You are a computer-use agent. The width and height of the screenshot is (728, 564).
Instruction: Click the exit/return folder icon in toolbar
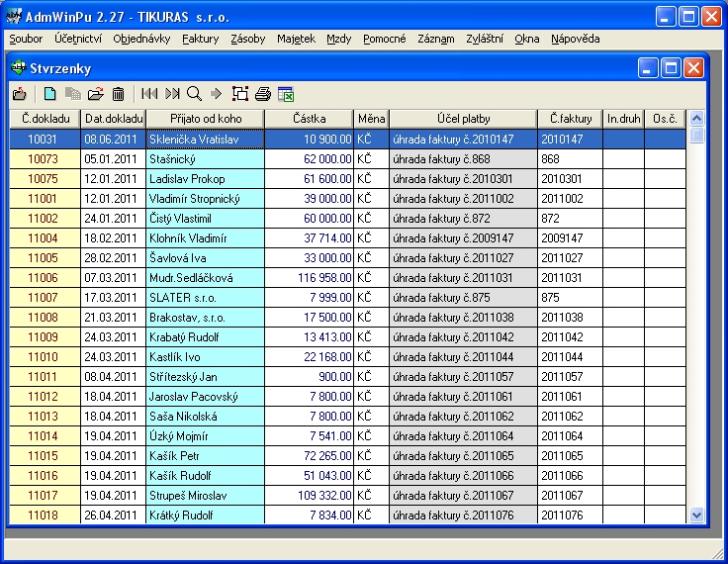click(20, 94)
